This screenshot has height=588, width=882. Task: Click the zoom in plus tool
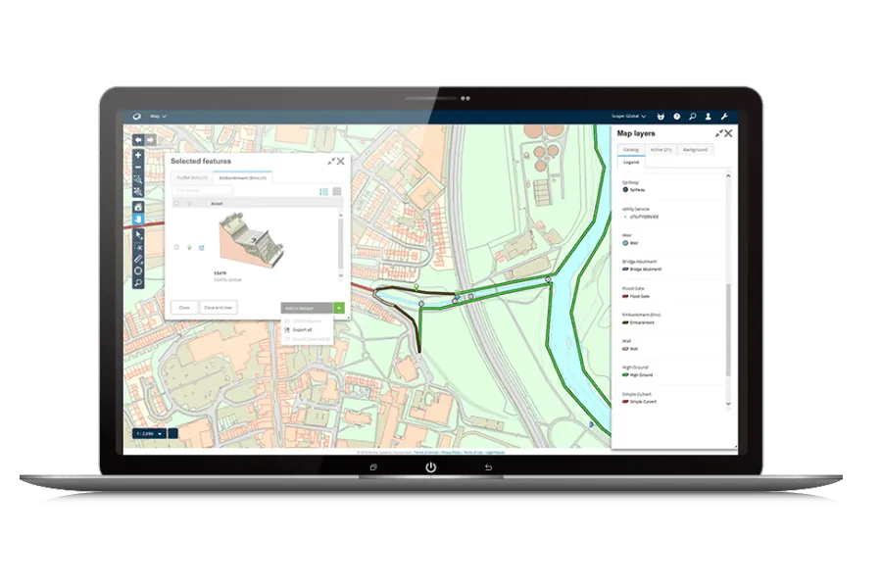pyautogui.click(x=138, y=155)
